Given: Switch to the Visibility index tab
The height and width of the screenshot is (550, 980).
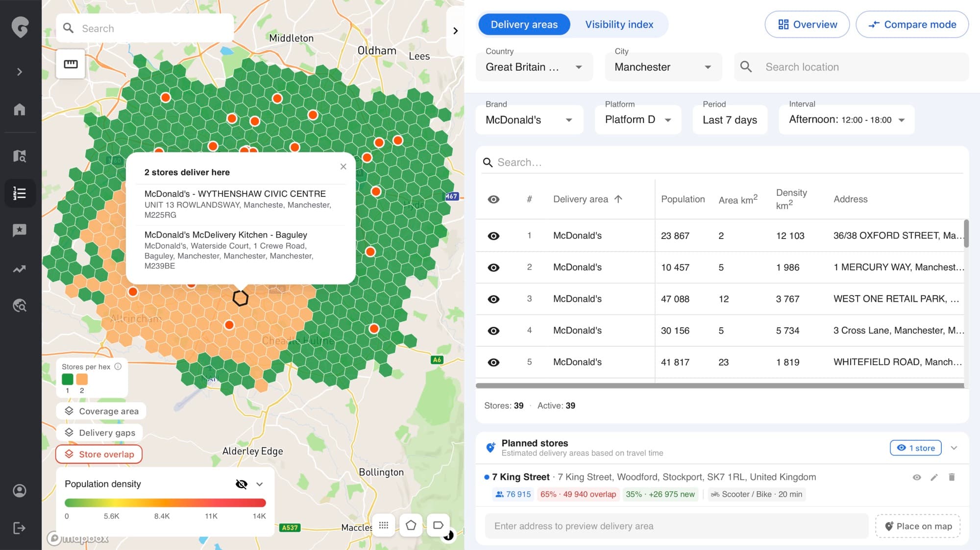Looking at the screenshot, I should click(619, 24).
